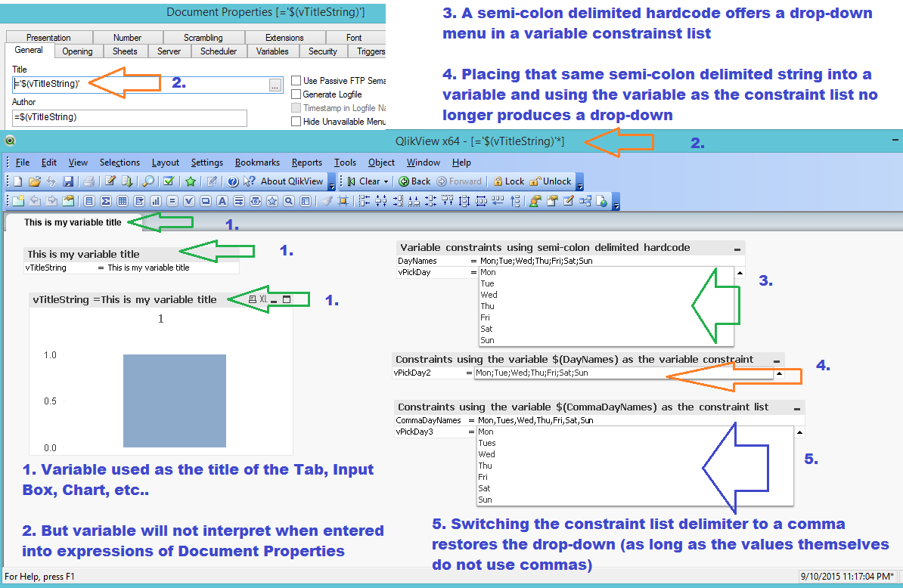
Task: Click the Author input field
Action: pyautogui.click(x=129, y=117)
